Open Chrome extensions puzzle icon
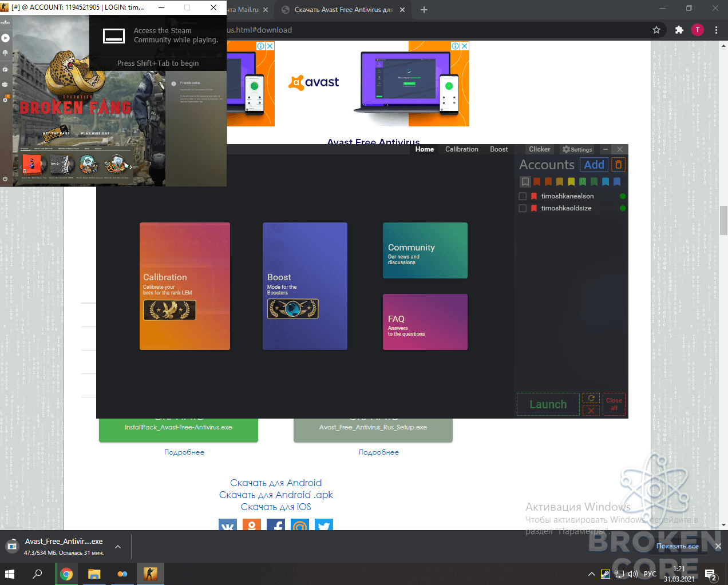The image size is (728, 585). tap(679, 30)
